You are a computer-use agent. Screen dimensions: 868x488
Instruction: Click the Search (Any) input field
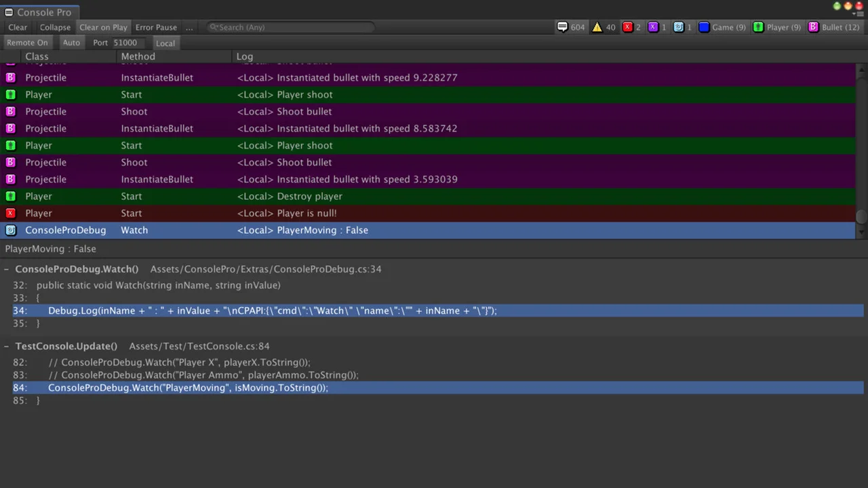click(292, 27)
